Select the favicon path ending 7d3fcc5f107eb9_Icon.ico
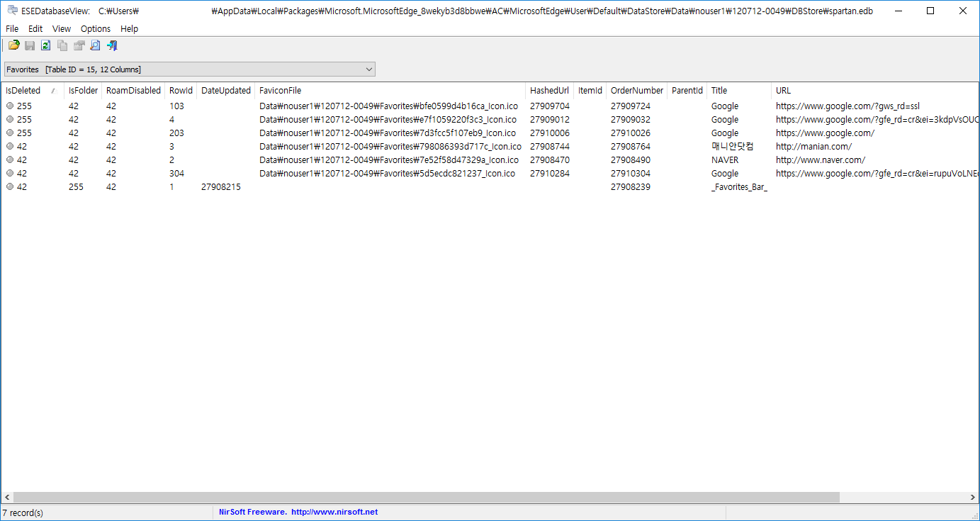This screenshot has height=521, width=980. pos(388,133)
